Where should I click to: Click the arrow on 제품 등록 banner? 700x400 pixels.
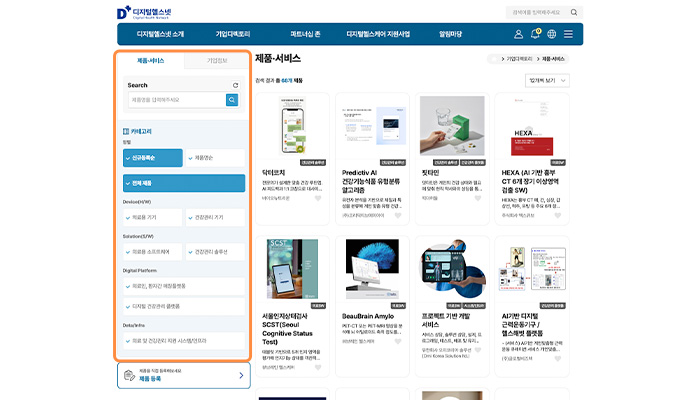tap(241, 375)
